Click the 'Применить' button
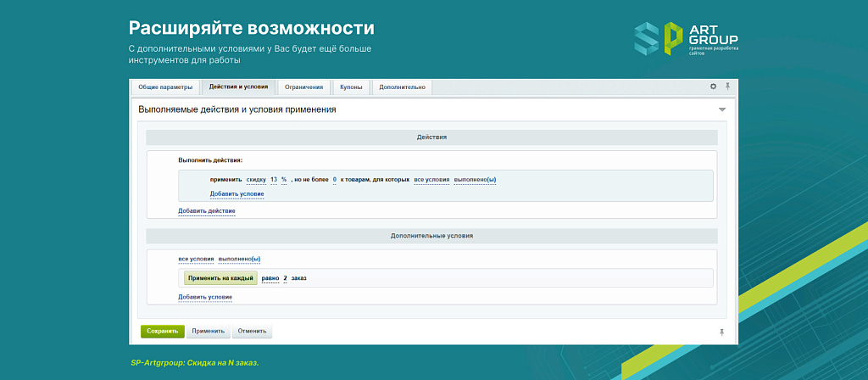 pos(208,331)
